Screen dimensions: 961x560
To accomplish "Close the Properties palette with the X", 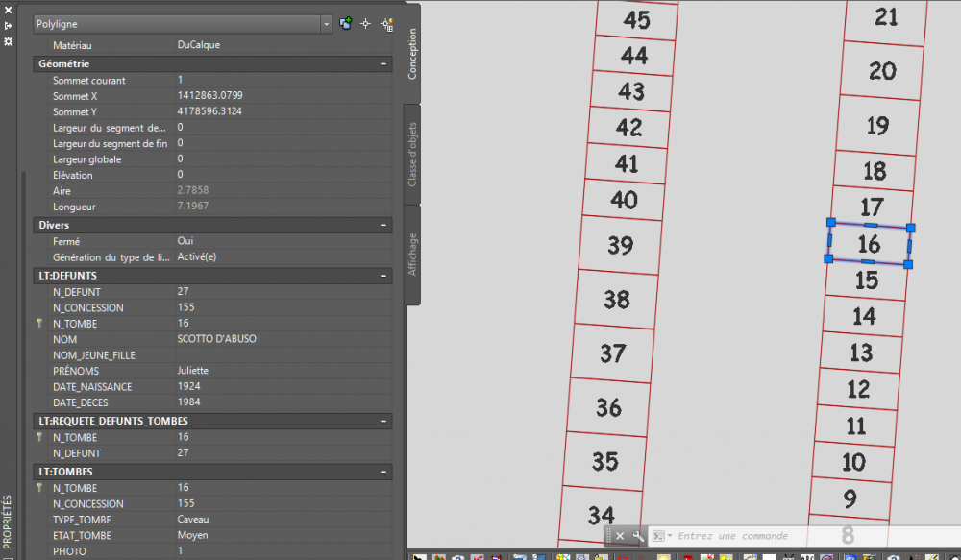I will [8, 10].
